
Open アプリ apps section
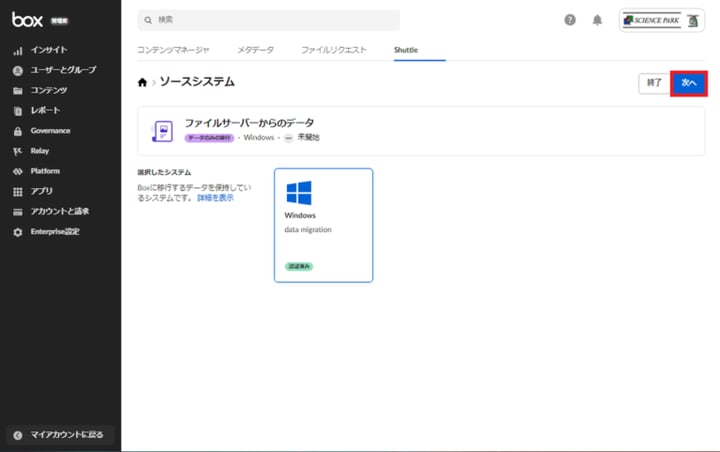point(41,191)
